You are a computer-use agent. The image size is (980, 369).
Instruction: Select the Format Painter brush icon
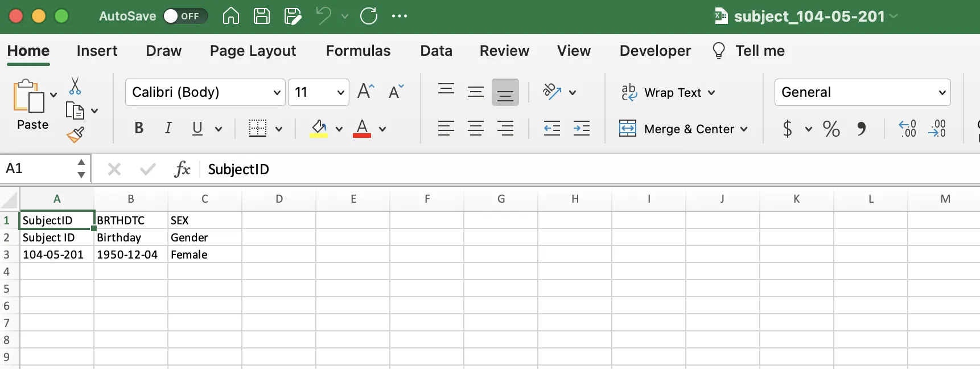pos(75,135)
